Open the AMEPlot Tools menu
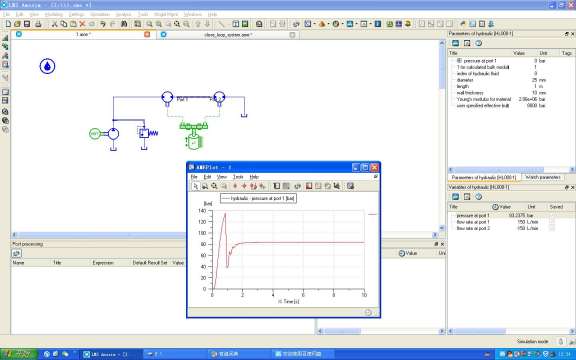 [238, 177]
